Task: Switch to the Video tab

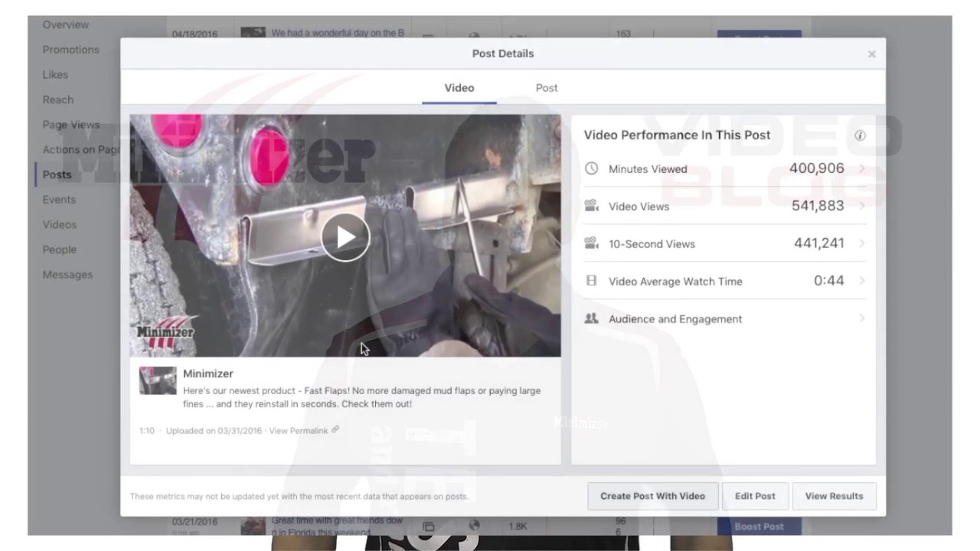Action: pyautogui.click(x=459, y=88)
